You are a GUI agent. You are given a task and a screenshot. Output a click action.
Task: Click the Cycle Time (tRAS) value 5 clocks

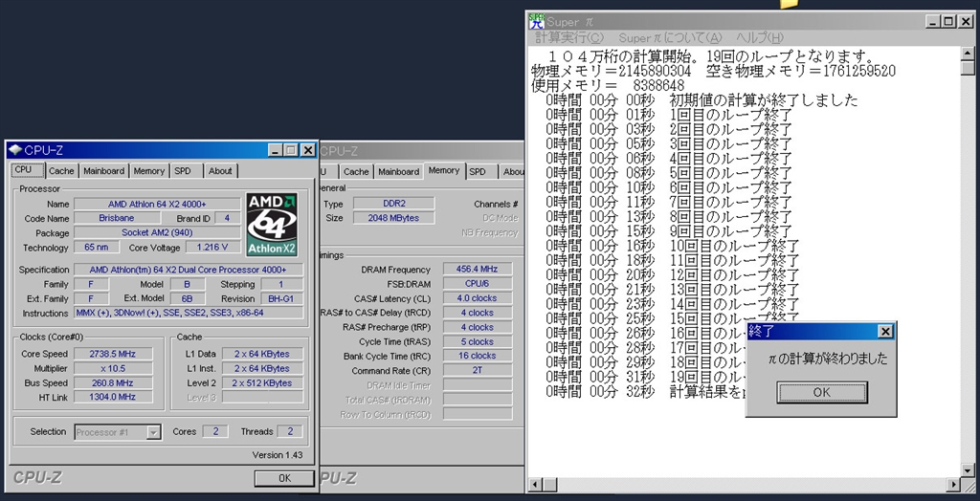478,341
